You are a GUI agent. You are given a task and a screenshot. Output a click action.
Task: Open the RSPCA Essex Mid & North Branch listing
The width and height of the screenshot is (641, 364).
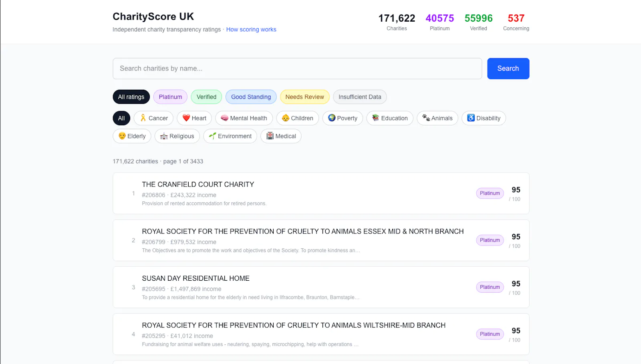coord(321,240)
